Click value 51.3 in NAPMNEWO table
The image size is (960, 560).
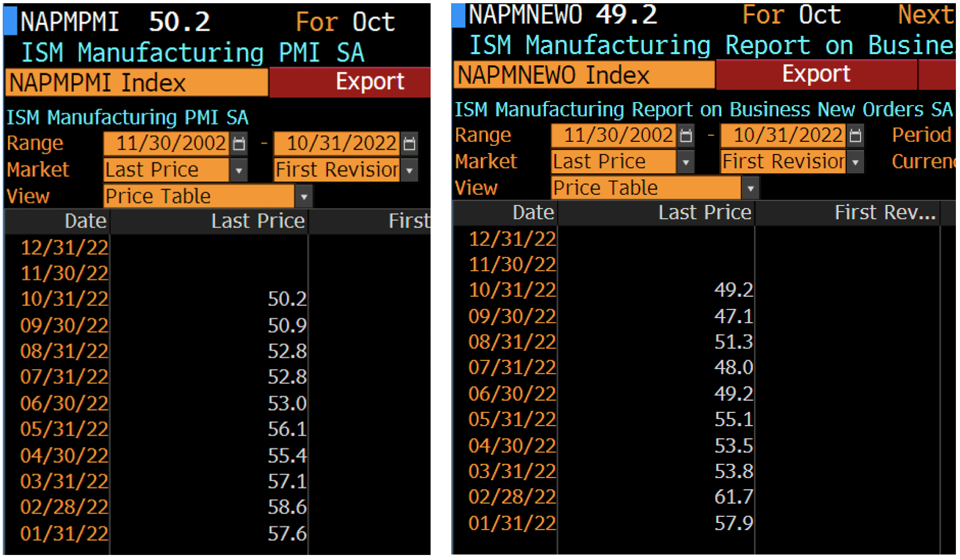click(733, 342)
